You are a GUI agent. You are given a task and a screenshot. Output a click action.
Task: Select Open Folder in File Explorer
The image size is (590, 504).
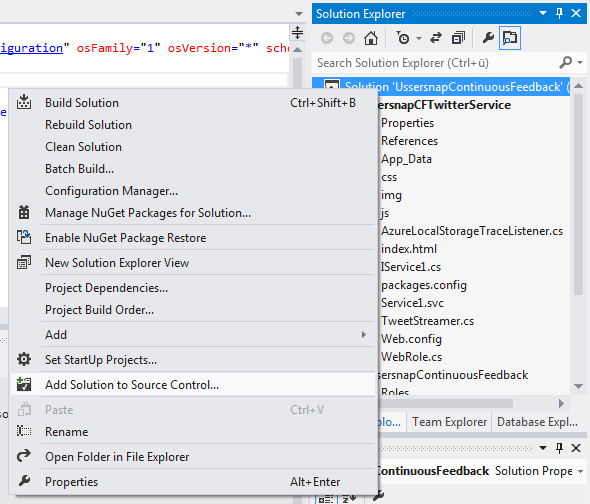[193, 456]
